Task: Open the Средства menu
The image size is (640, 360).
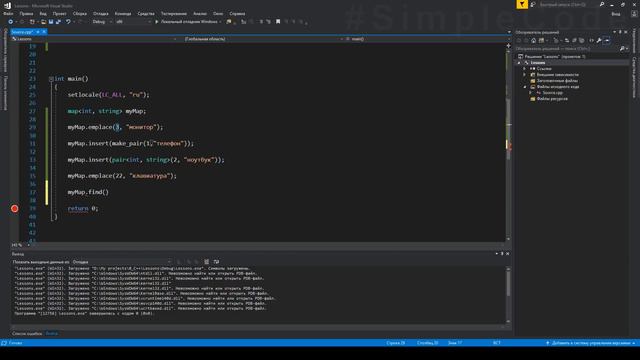Action: [x=146, y=13]
